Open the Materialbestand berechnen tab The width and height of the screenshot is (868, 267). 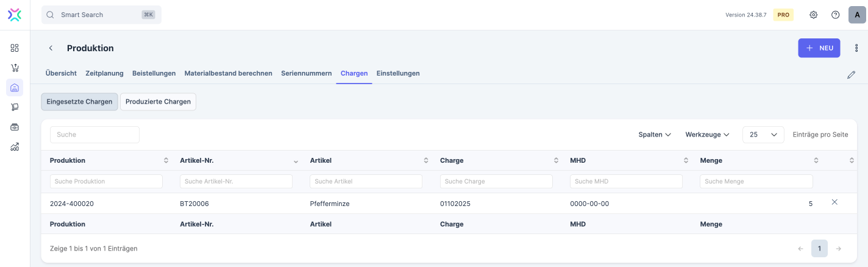(228, 73)
